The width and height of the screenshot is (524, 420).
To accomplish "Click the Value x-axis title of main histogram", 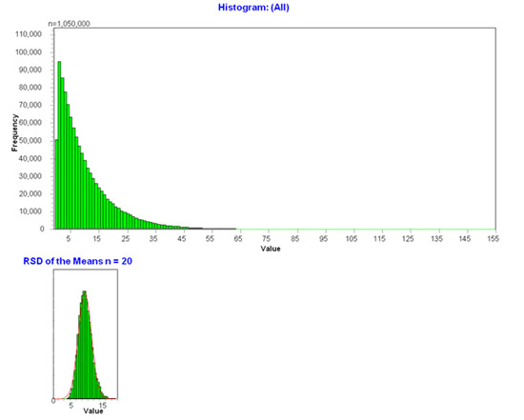I will click(271, 249).
